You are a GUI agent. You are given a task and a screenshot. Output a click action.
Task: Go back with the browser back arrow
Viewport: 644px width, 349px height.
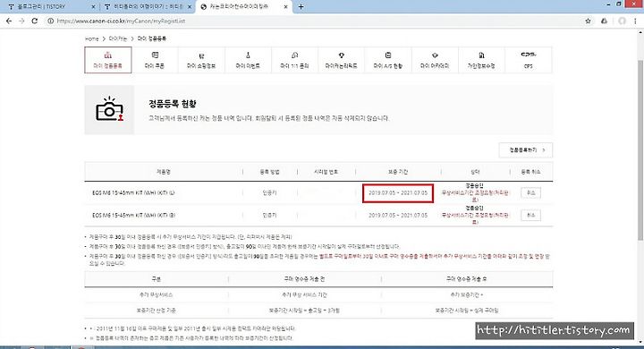click(x=9, y=21)
